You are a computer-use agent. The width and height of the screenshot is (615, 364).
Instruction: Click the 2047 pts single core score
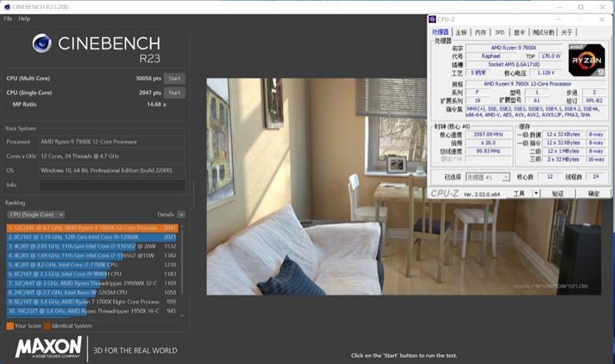click(150, 93)
